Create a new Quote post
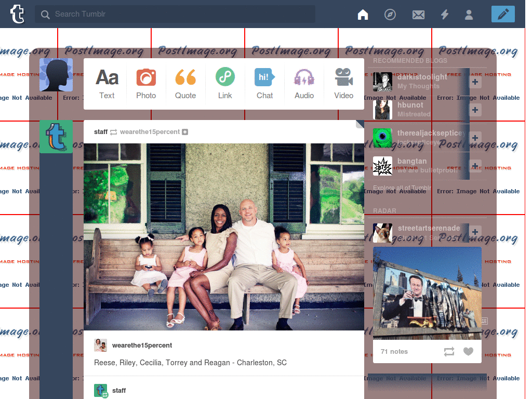The image size is (532, 399). (x=185, y=84)
